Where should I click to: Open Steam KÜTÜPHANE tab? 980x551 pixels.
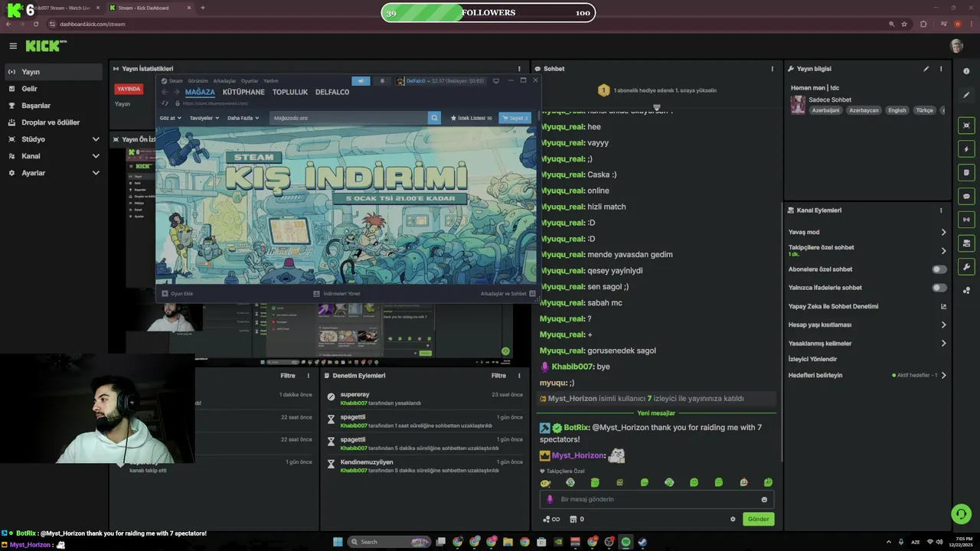(243, 92)
